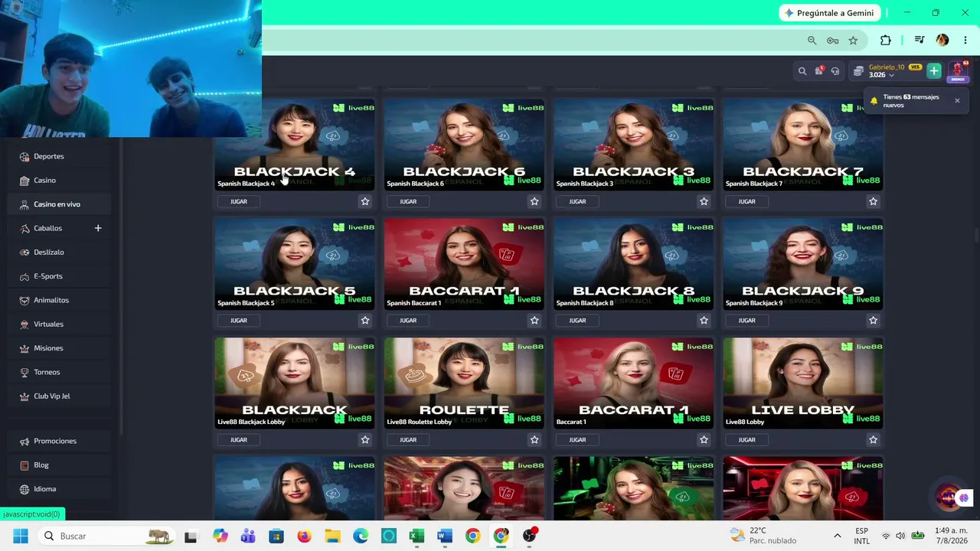Click the Misiones sidebar icon
Screen dimensions: 980x551
click(24, 348)
